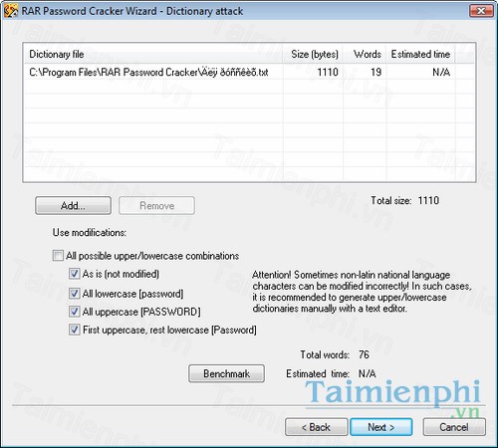The width and height of the screenshot is (498, 448).
Task: Click the Estimated time column header
Action: pos(420,54)
